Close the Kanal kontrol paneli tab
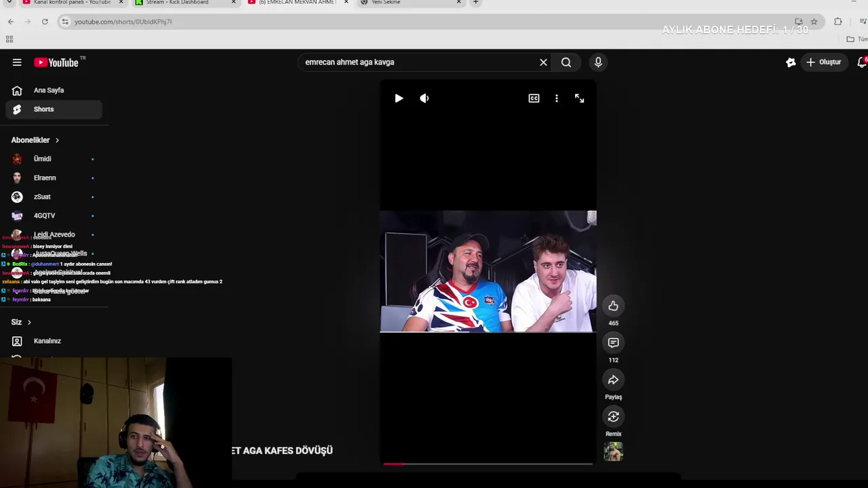868x488 pixels. click(121, 3)
